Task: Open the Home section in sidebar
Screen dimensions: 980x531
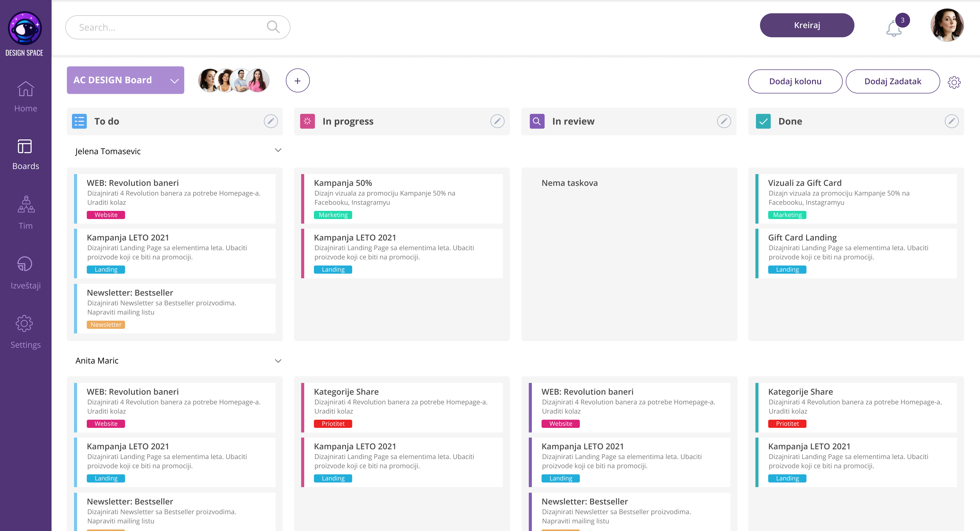Action: tap(26, 97)
